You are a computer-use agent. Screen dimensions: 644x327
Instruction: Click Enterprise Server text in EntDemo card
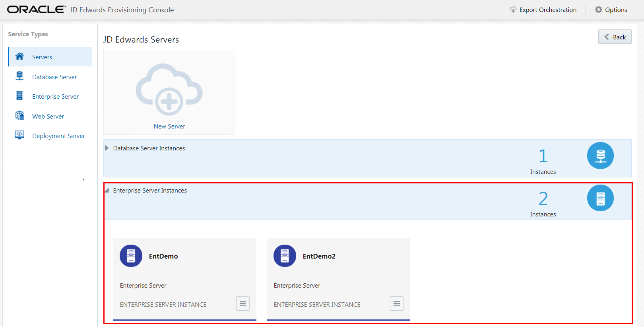tap(143, 285)
